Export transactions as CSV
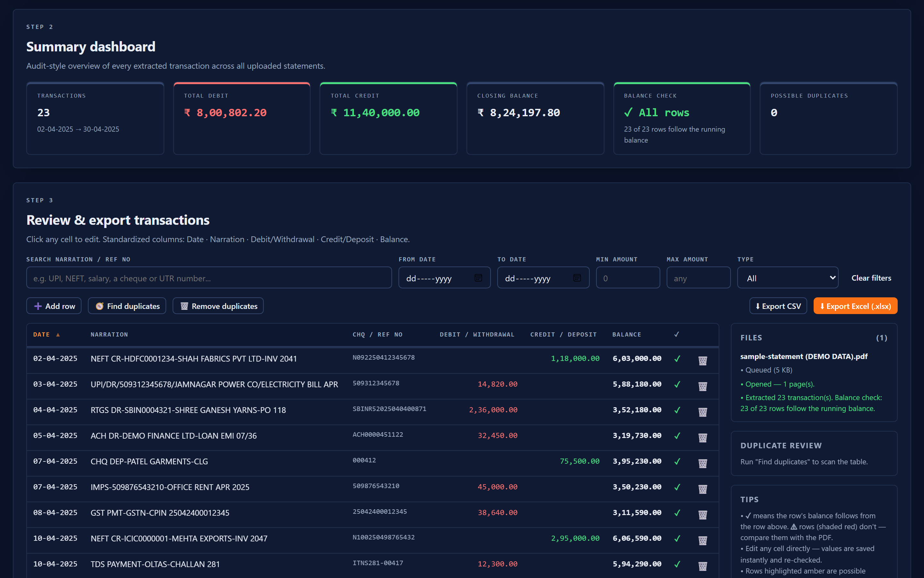924x578 pixels. coord(778,306)
